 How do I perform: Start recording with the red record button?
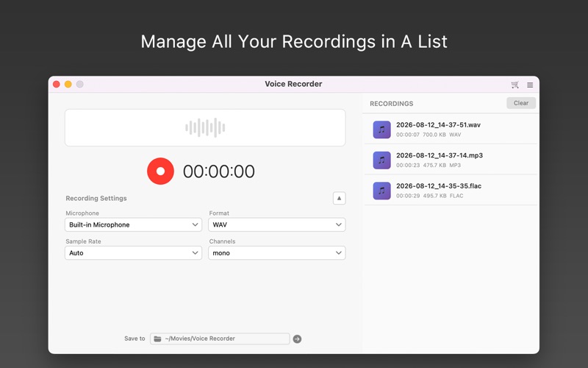pyautogui.click(x=160, y=171)
